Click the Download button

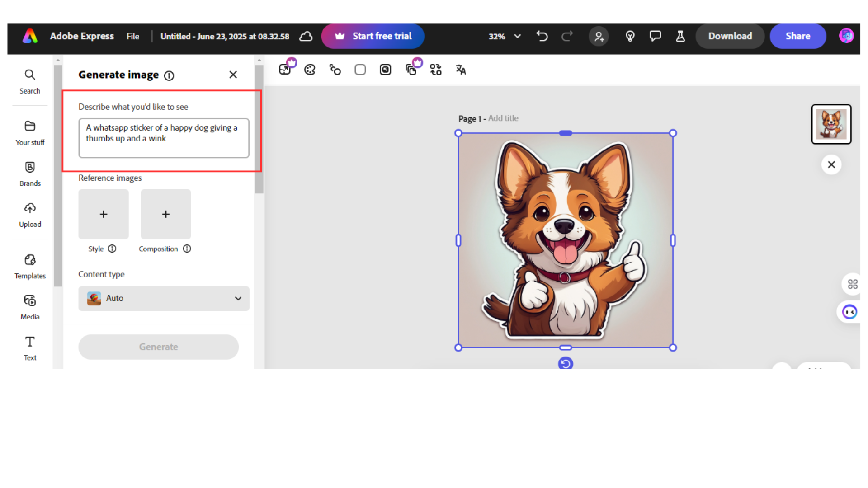pos(730,36)
